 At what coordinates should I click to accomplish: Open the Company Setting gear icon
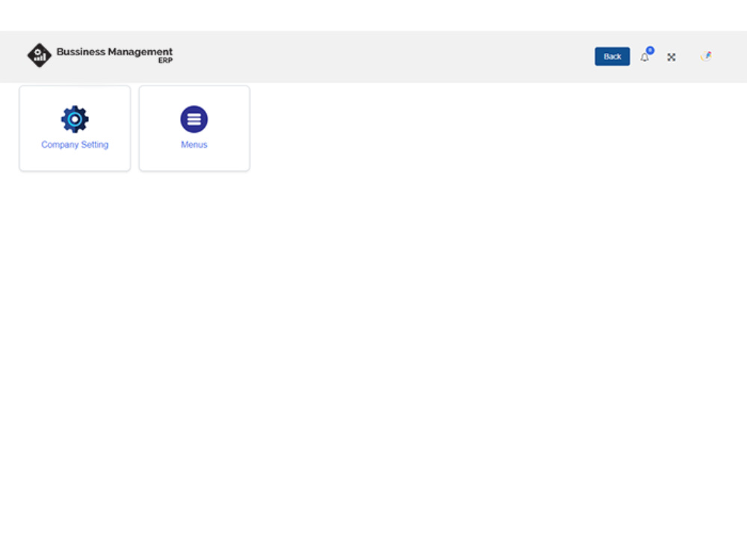(75, 119)
